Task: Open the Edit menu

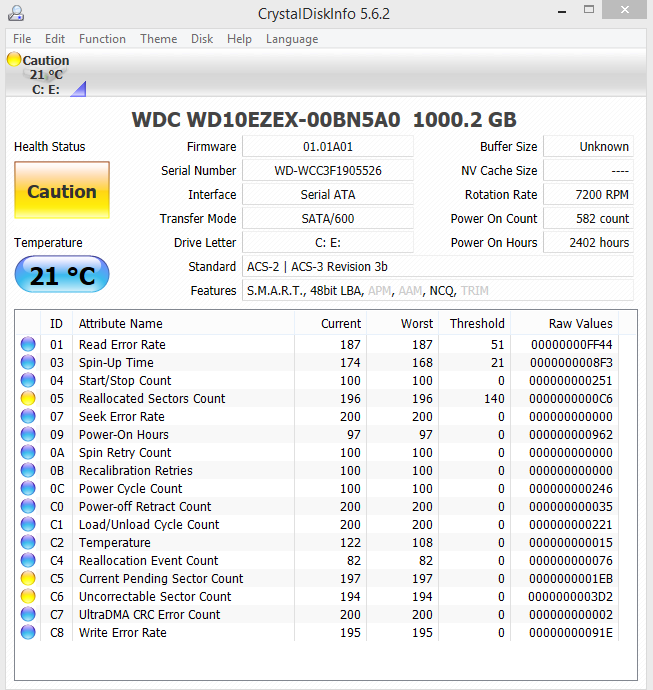Action: [55, 39]
